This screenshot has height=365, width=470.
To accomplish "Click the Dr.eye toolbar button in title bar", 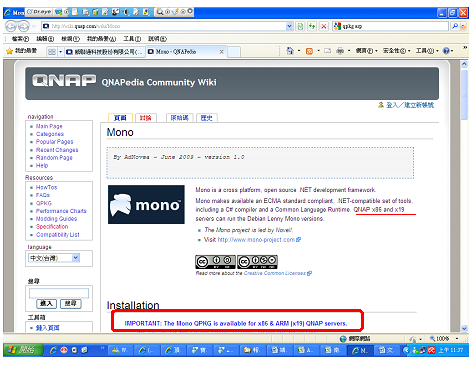I will (39, 12).
